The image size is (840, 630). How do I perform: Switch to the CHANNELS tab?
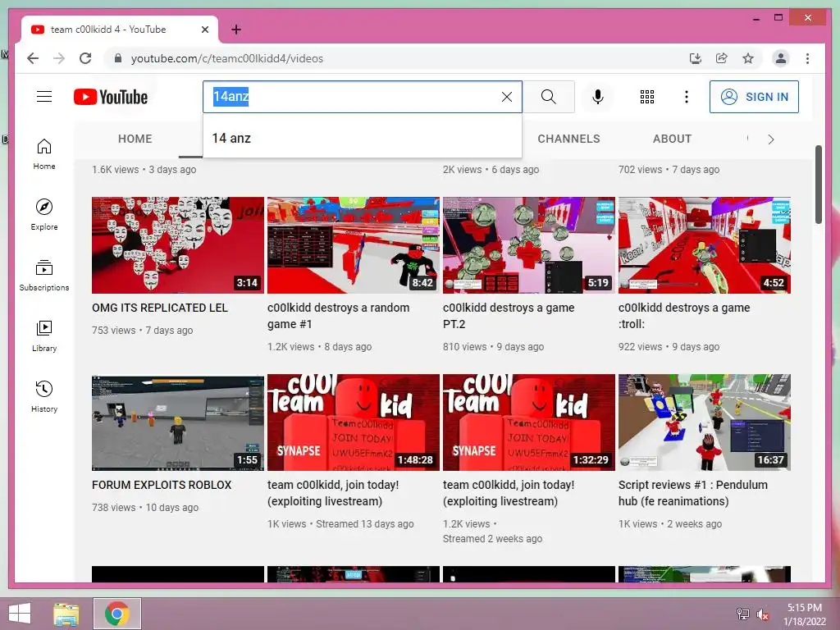(x=568, y=139)
